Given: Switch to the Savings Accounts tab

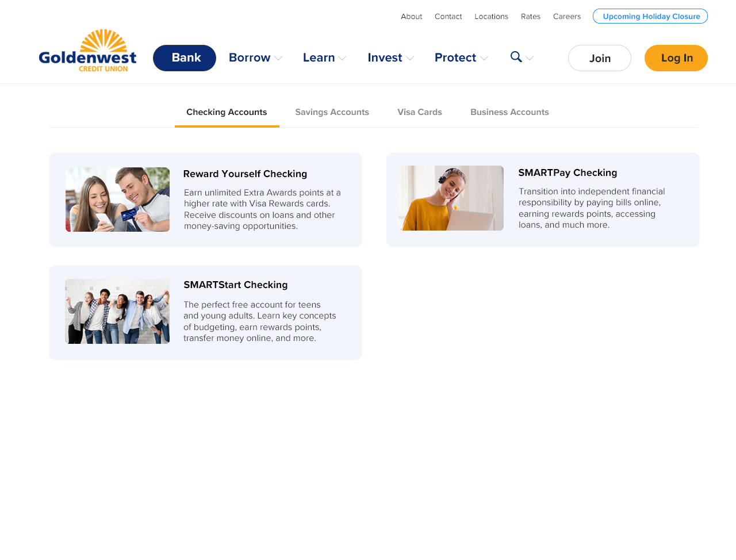Looking at the screenshot, I should tap(332, 112).
